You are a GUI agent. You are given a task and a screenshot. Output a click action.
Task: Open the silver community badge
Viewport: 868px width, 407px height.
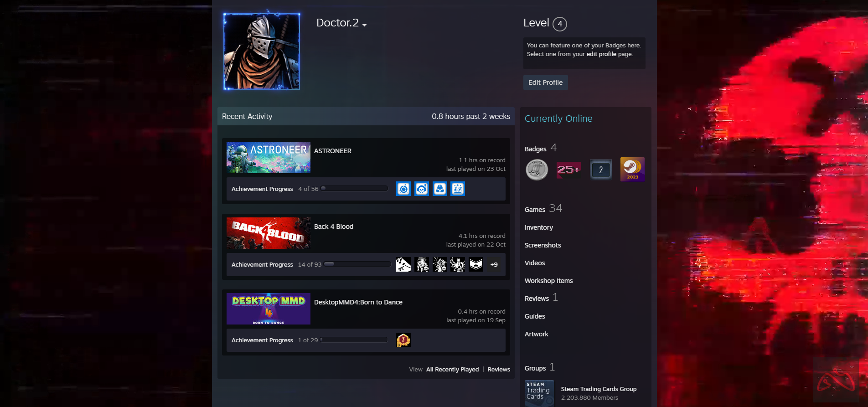click(537, 170)
